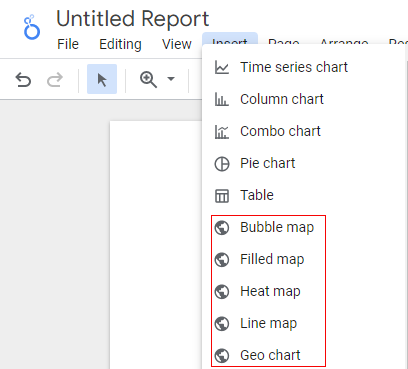The image size is (408, 369).
Task: Insert a Column chart
Action: click(x=304, y=99)
